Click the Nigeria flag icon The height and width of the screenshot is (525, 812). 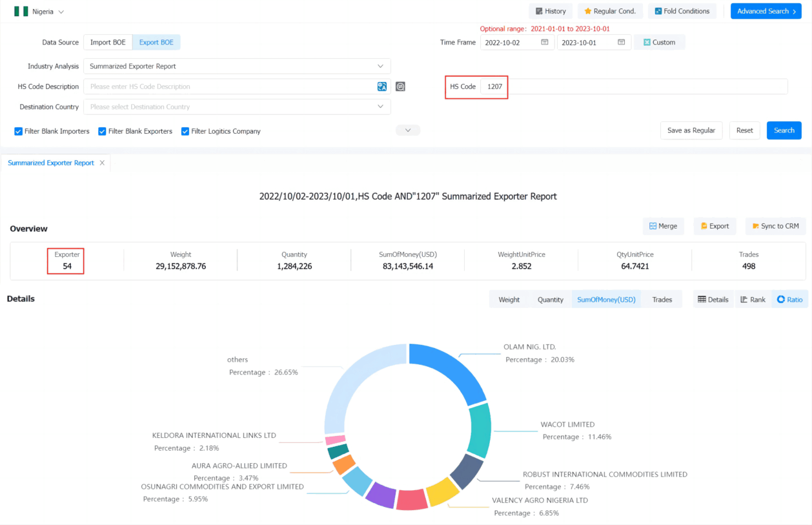pyautogui.click(x=21, y=12)
